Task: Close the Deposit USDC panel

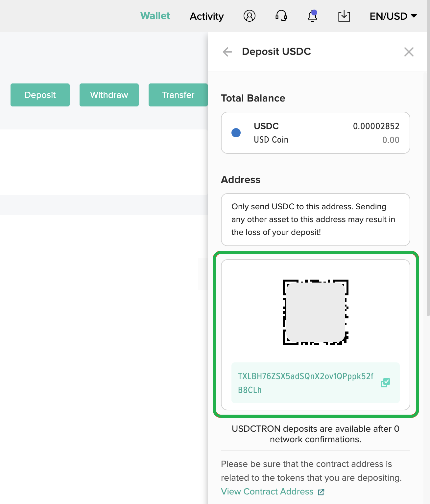Action: click(x=409, y=52)
